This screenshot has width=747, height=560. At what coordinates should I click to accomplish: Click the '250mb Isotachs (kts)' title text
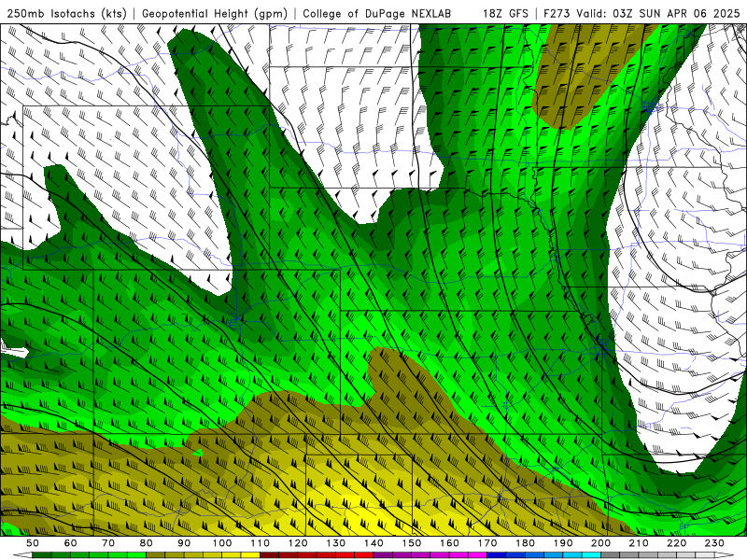[66, 14]
